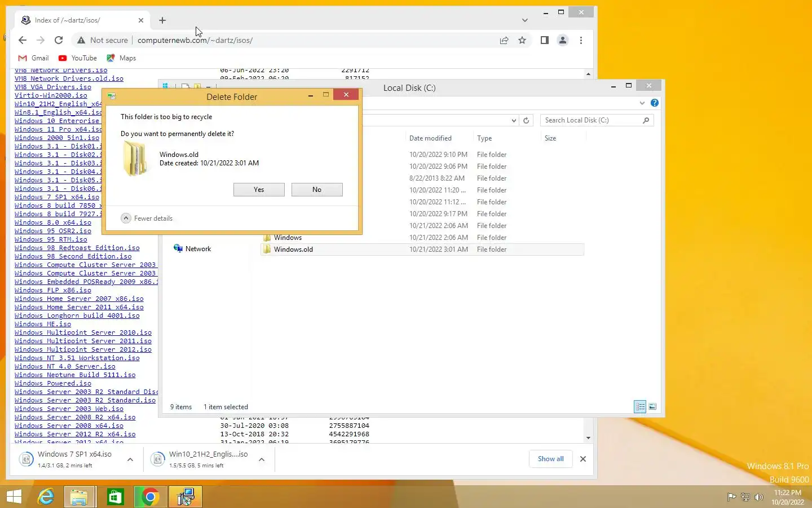The height and width of the screenshot is (508, 812).
Task: Share this page from Chrome address bar
Action: click(x=504, y=40)
